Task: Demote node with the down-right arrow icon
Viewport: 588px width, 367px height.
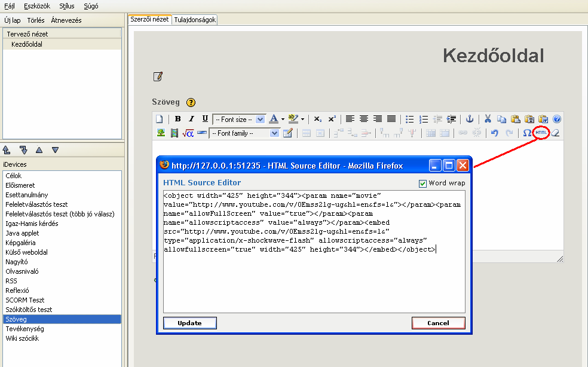Action: 23,150
